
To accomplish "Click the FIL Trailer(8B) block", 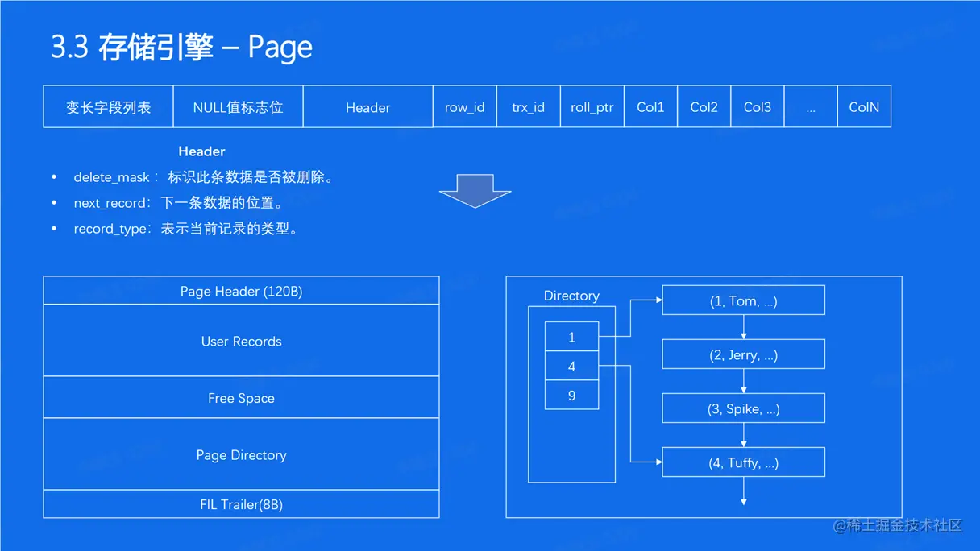I will click(241, 504).
